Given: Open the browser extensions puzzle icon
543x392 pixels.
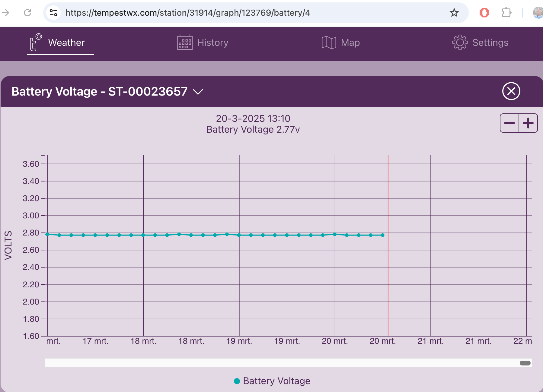Looking at the screenshot, I should click(506, 13).
